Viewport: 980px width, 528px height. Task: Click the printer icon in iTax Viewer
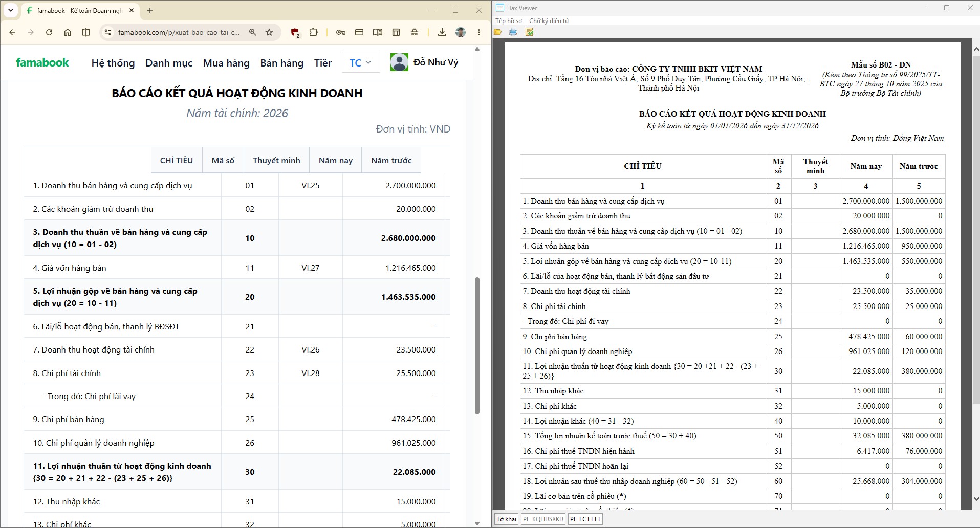513,32
